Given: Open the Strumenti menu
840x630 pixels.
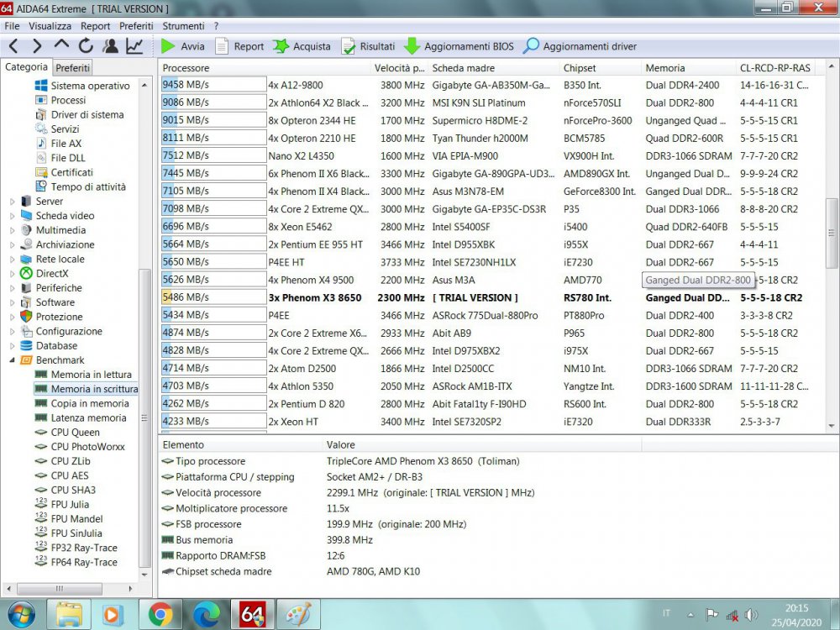Looking at the screenshot, I should 183,26.
